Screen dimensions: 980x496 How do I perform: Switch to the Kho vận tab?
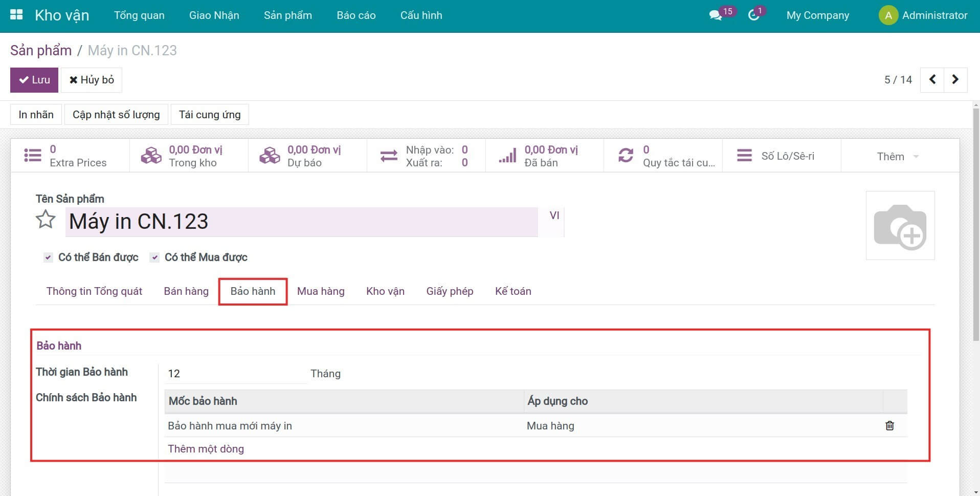[385, 291]
